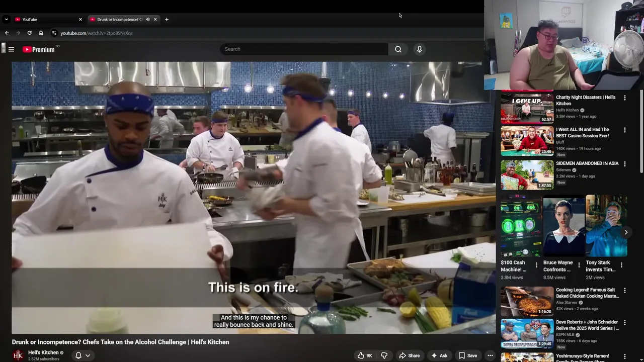Open options for Bruce Wayne short
The image size is (644, 362).
[579, 265]
